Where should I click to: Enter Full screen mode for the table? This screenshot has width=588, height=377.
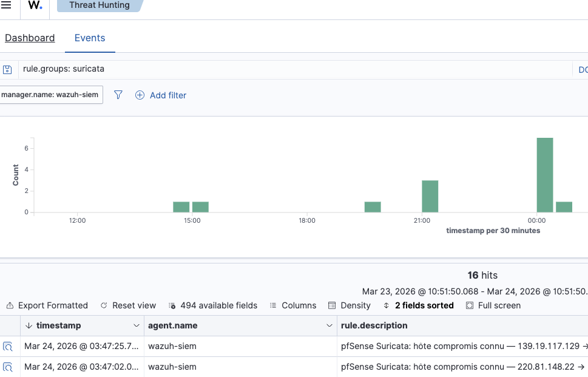click(x=493, y=306)
